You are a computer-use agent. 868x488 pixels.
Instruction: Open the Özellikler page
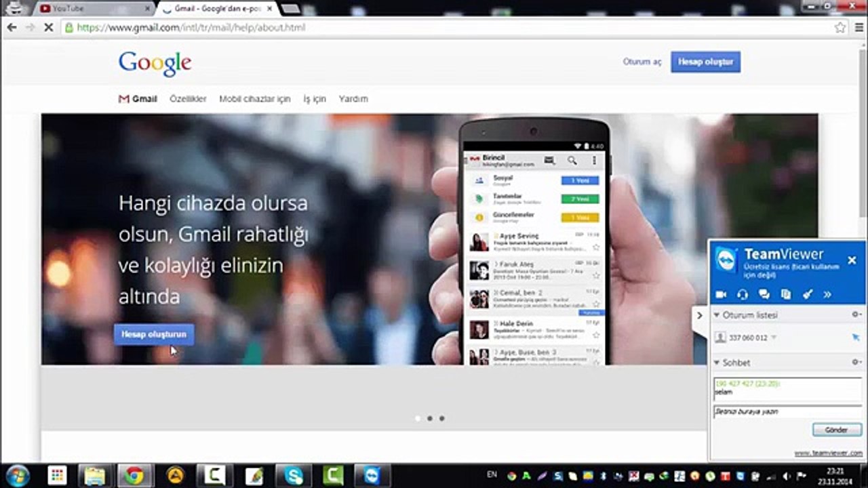point(188,99)
